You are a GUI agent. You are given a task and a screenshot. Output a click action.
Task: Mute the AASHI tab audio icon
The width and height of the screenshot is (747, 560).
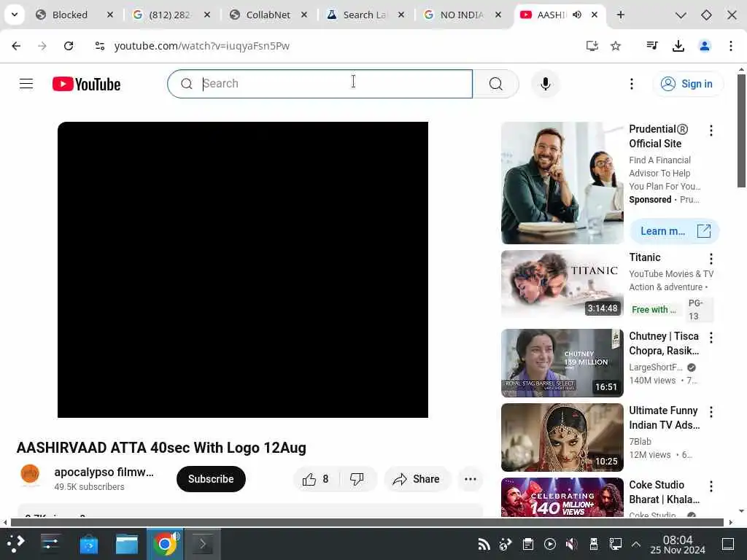point(577,15)
